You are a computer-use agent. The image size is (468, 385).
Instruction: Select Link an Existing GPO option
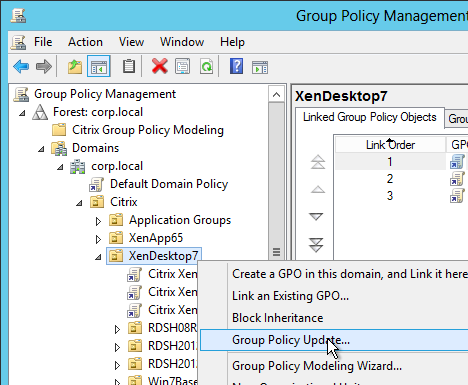pyautogui.click(x=290, y=296)
